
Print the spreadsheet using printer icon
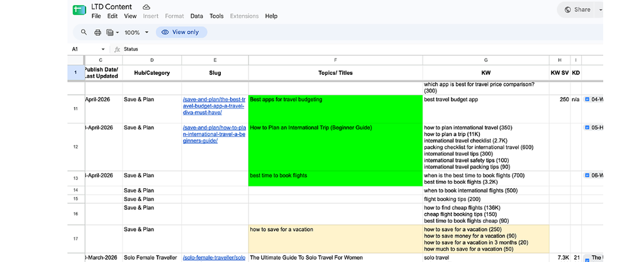click(x=97, y=32)
